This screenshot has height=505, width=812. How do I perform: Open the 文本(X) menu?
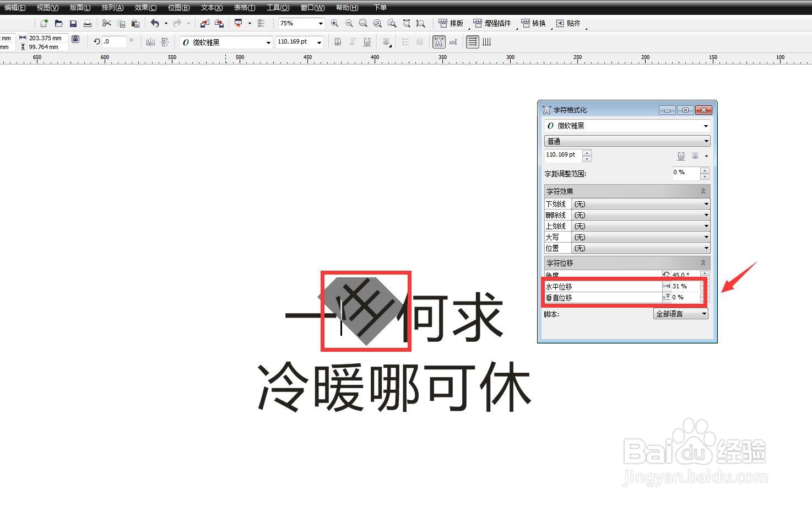click(212, 8)
